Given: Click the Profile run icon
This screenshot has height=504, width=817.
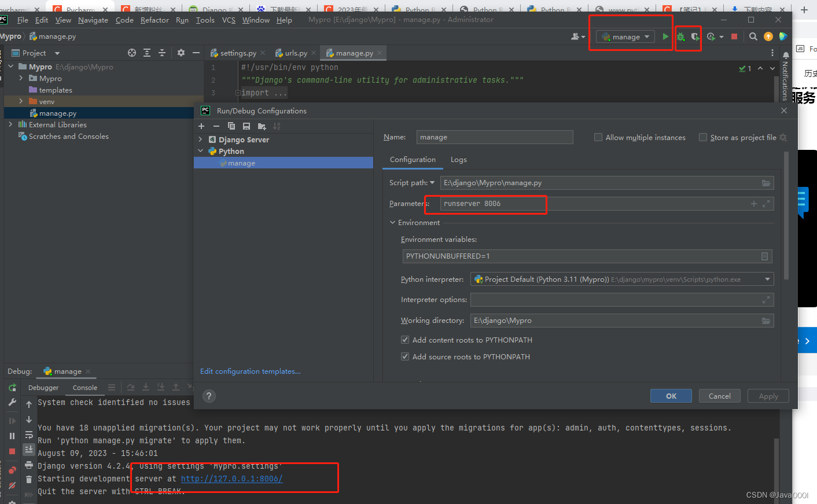Looking at the screenshot, I should click(x=711, y=36).
